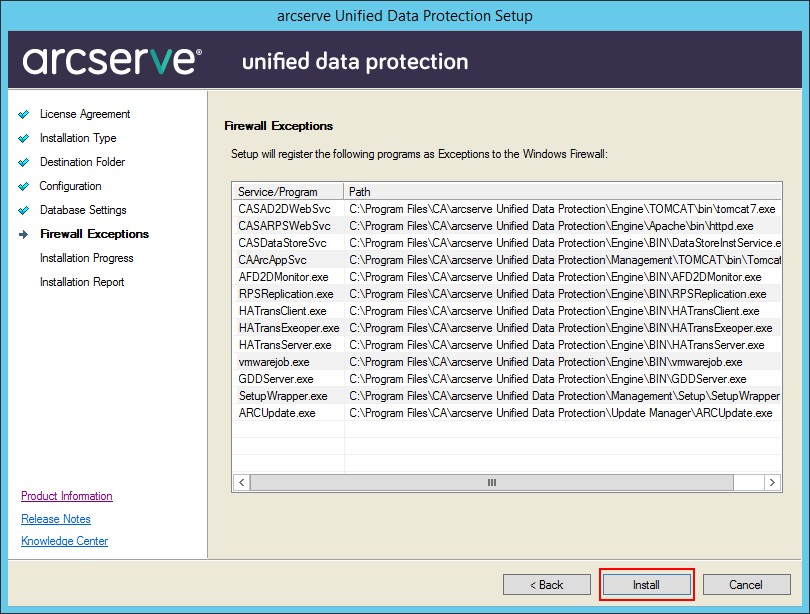Select the Firewall Exceptions step
The image size is (810, 614).
tap(95, 234)
